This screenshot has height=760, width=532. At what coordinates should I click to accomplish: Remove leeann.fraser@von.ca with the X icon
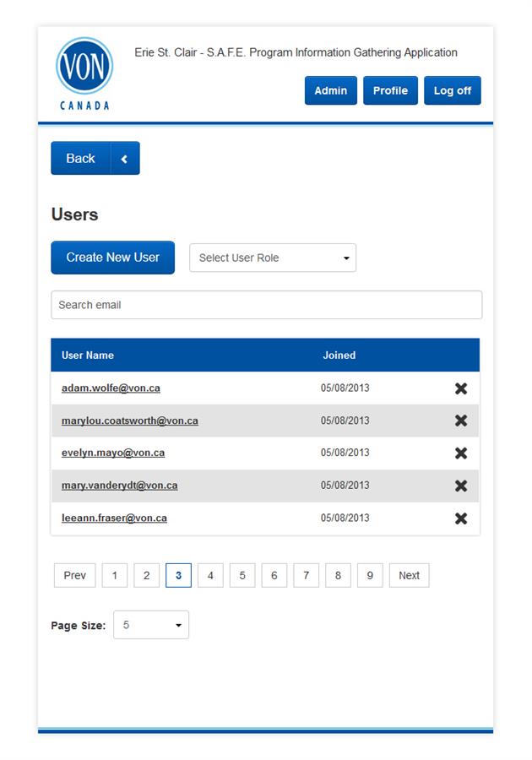point(461,518)
